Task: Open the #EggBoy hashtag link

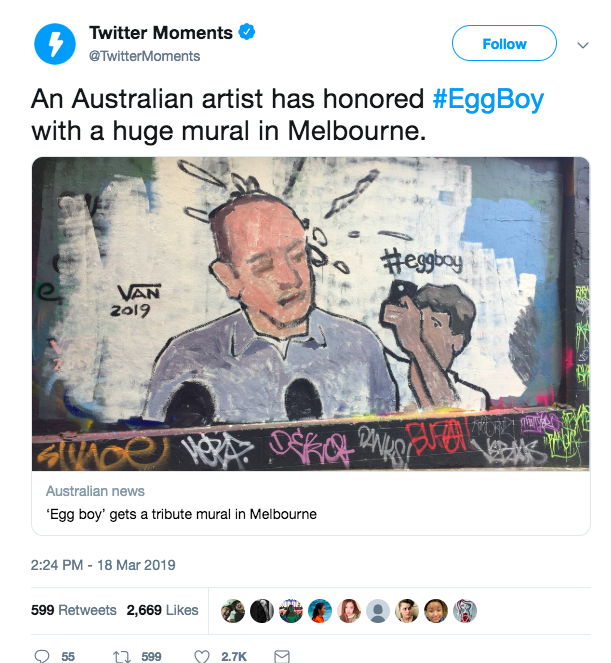Action: coord(488,99)
